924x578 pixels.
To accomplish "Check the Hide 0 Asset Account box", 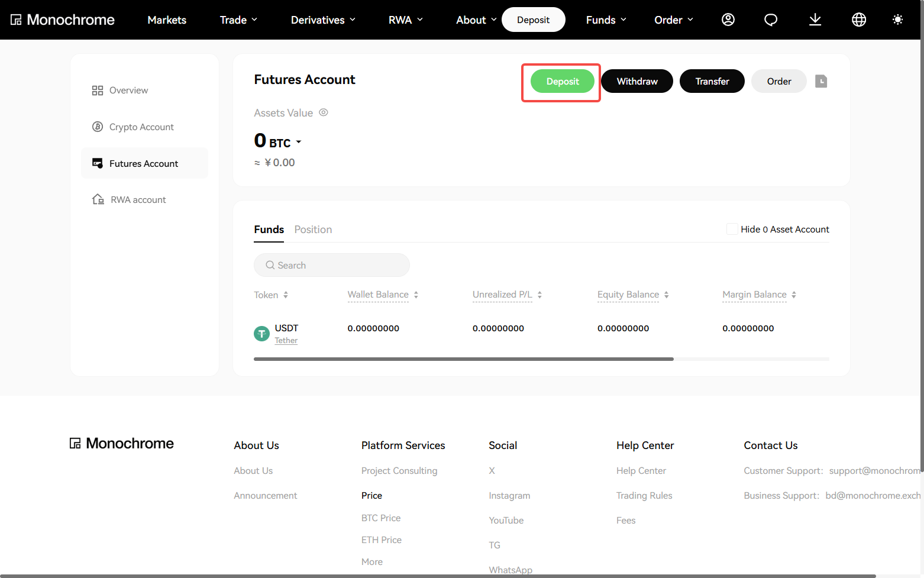I will (732, 229).
